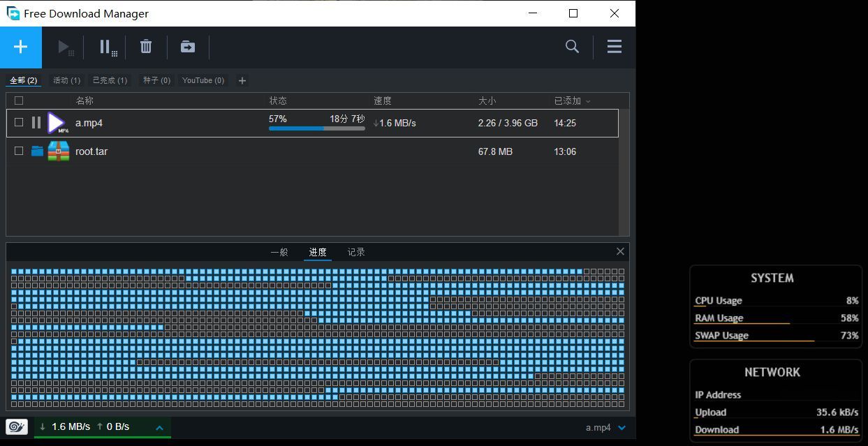Screen dimensions: 868x446
Task: Select all downloads via header checkbox
Action: (x=19, y=101)
